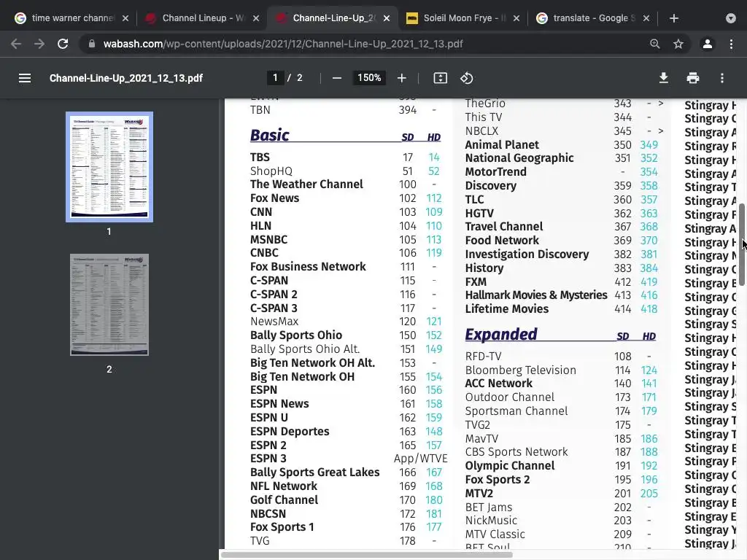Bookmark this page with the star icon

pos(678,44)
